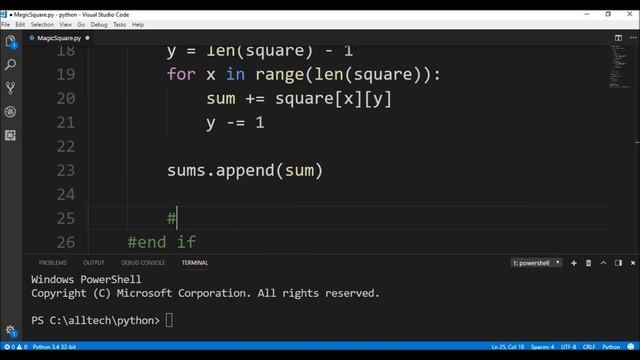Open the Go menu
The width and height of the screenshot is (640, 360).
click(x=81, y=24)
